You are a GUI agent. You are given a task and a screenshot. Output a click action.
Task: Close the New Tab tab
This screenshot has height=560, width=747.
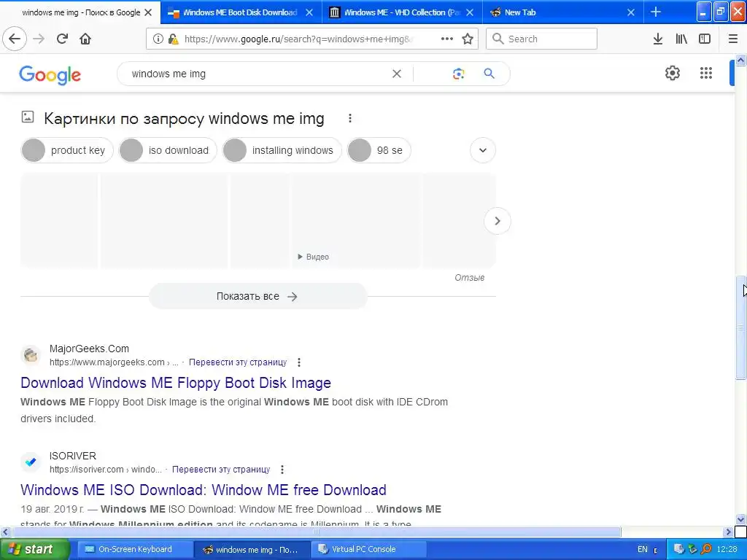631,12
